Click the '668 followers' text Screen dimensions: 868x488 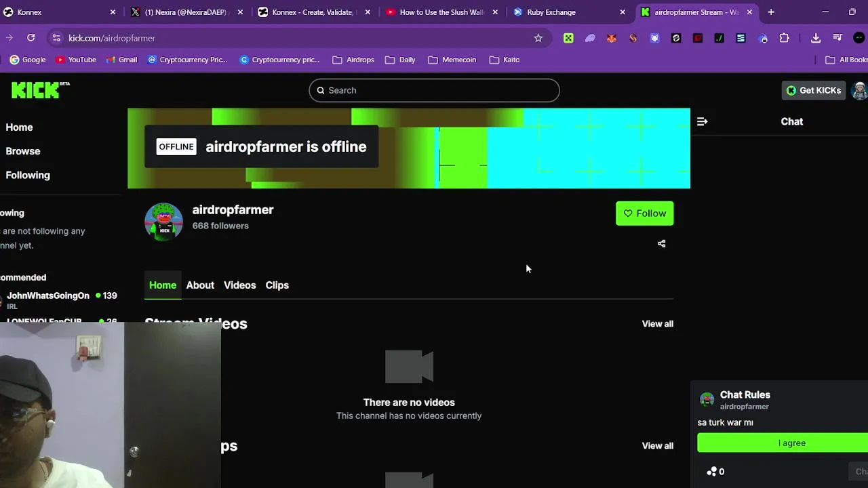click(220, 226)
